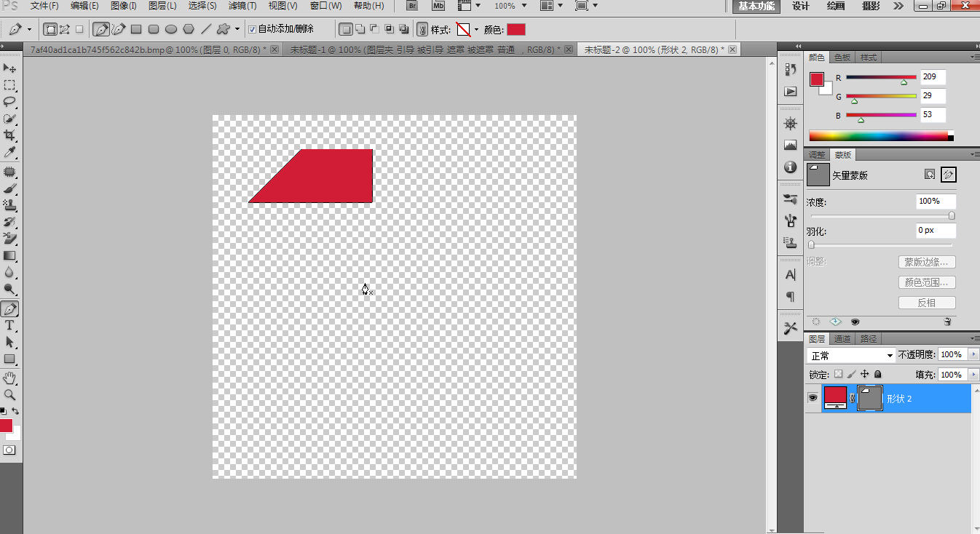Click the 设计 workspace button
Viewport: 980px width, 534px height.
click(x=801, y=6)
